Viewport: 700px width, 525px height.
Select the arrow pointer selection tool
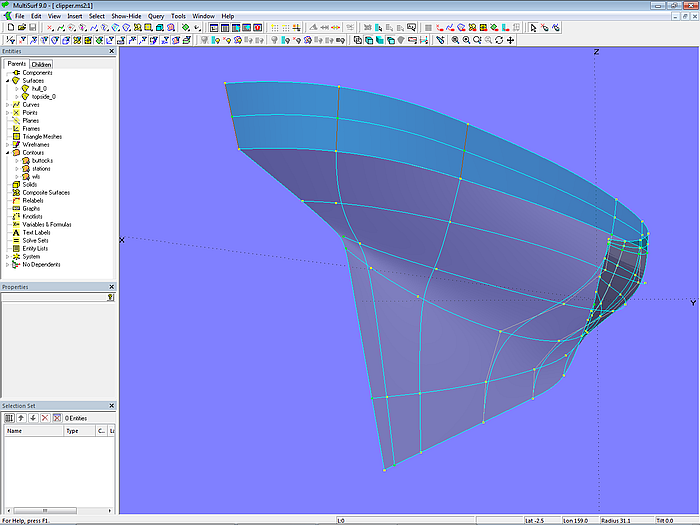point(534,28)
